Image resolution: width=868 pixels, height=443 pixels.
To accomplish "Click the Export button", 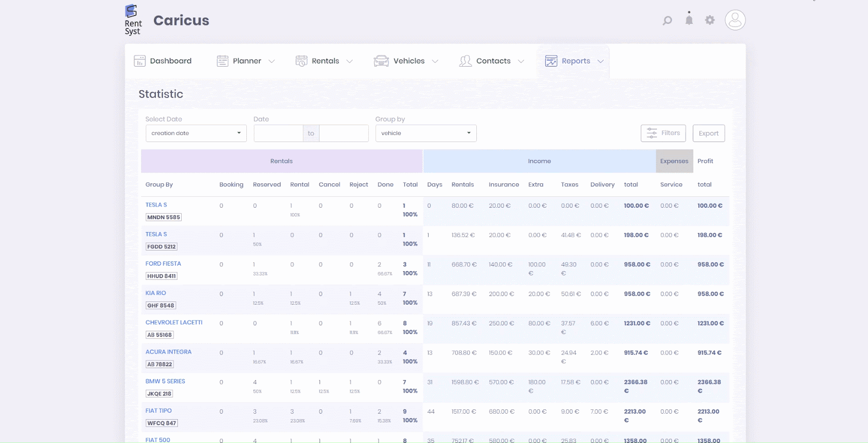I will click(x=709, y=133).
